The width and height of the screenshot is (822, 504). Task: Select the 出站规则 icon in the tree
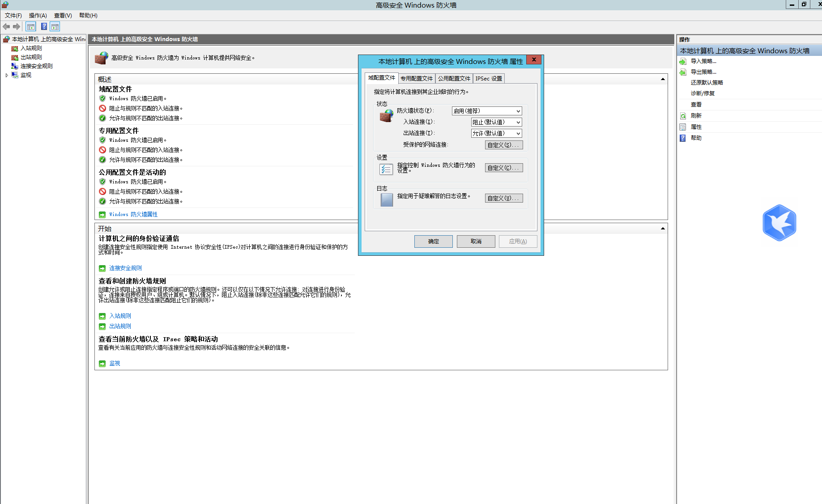(15, 57)
